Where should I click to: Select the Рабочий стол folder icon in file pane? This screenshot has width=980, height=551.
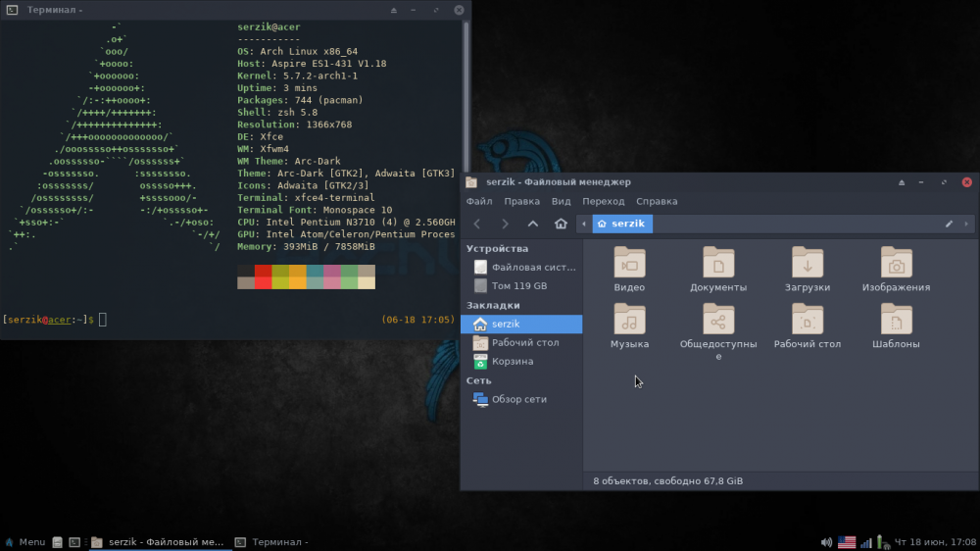[x=808, y=326]
